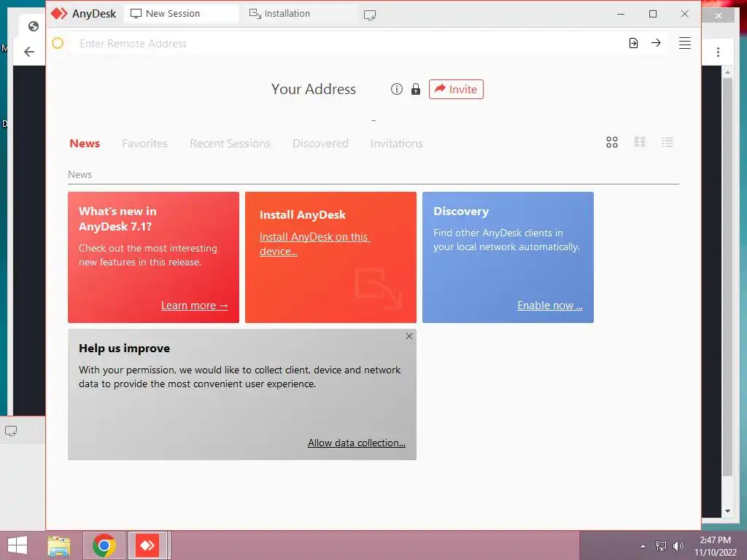Viewport: 747px width, 560px height.
Task: Select the Favorites tab
Action: tap(145, 144)
